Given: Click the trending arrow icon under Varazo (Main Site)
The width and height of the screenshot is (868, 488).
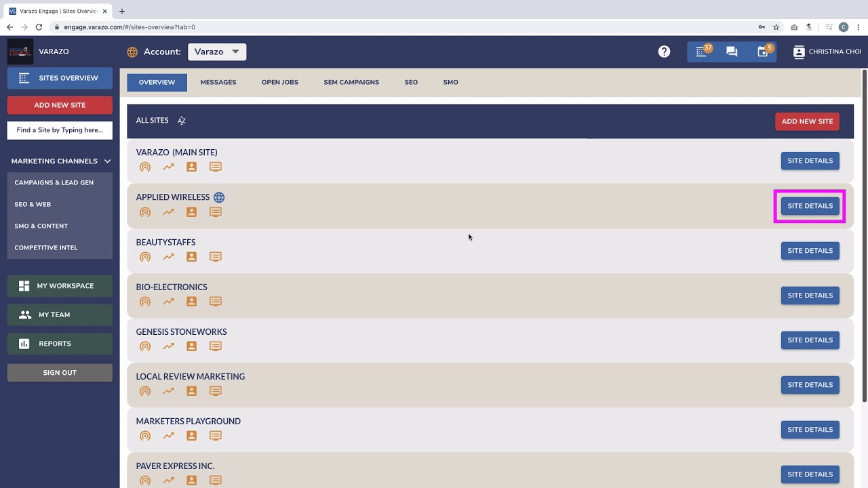Looking at the screenshot, I should pos(168,167).
